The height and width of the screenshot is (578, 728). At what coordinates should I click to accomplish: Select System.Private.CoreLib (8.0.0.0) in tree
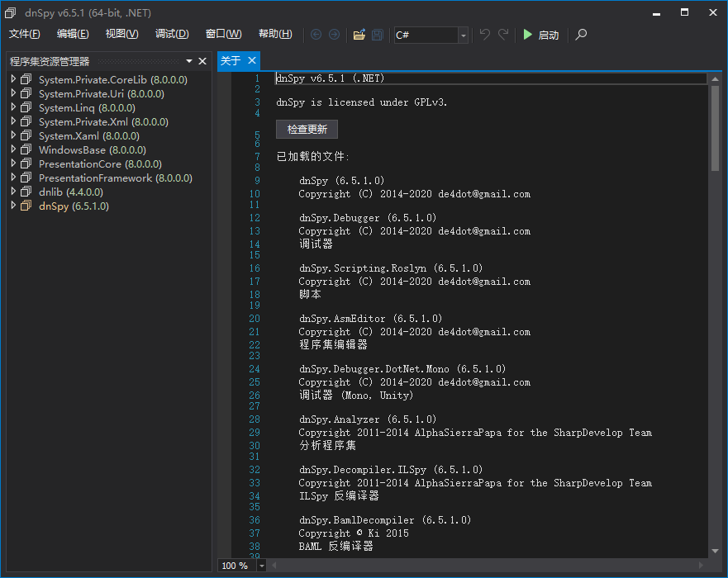coord(113,80)
